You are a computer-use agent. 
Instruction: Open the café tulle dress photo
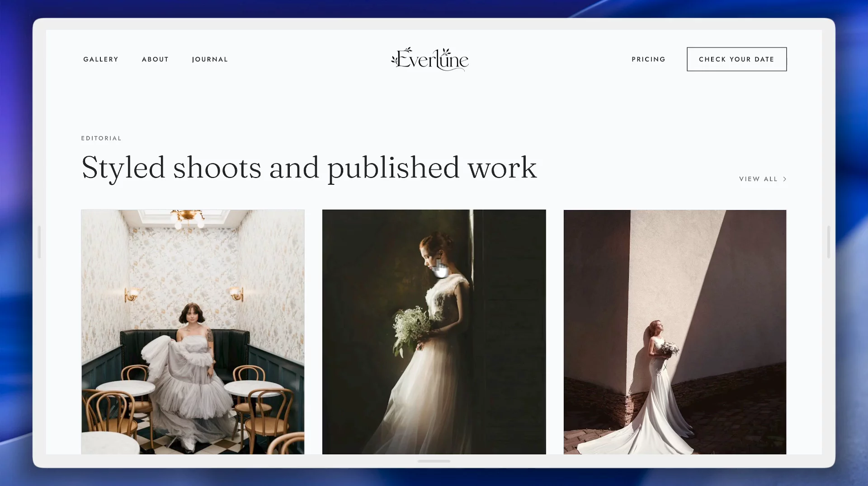193,332
